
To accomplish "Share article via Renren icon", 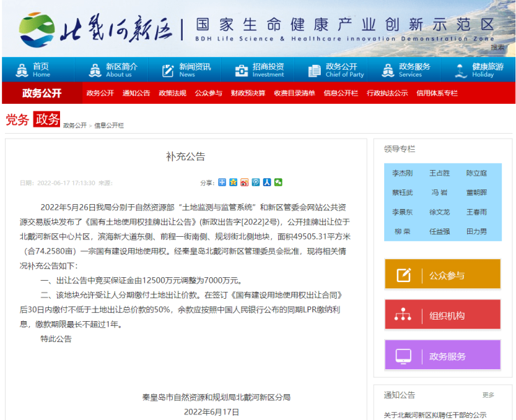I will point(266,182).
